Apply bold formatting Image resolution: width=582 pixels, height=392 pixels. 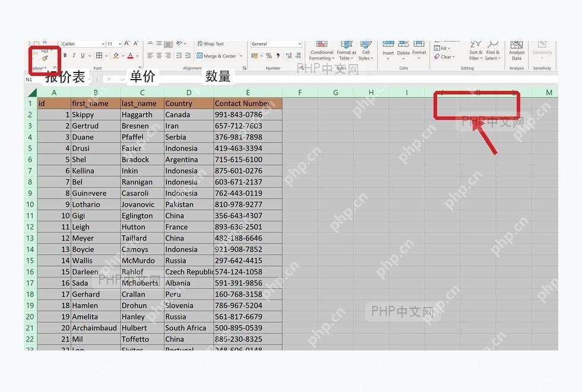coord(65,55)
